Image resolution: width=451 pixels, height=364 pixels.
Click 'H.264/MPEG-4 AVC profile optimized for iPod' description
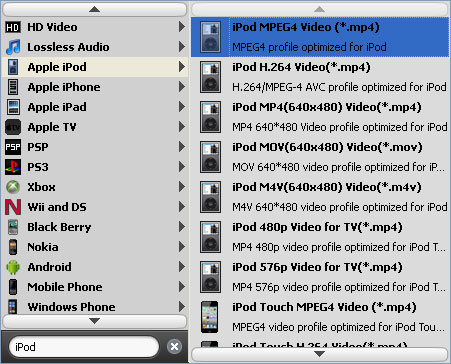tap(339, 87)
